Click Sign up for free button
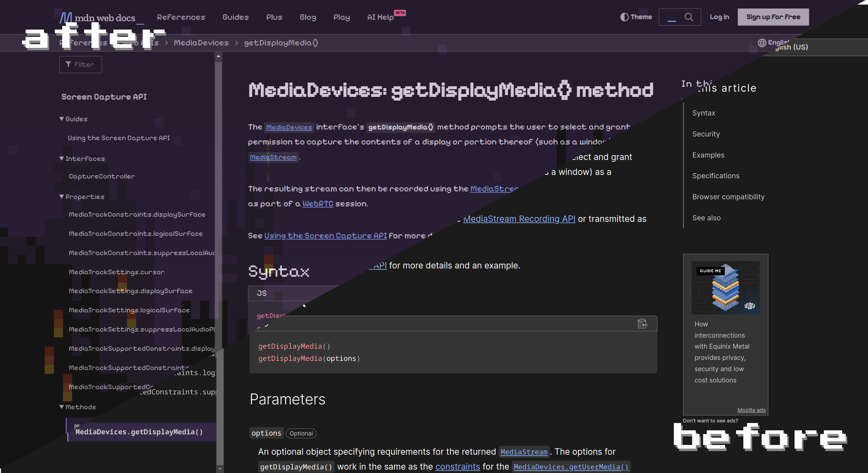This screenshot has width=868, height=473. 773,17
